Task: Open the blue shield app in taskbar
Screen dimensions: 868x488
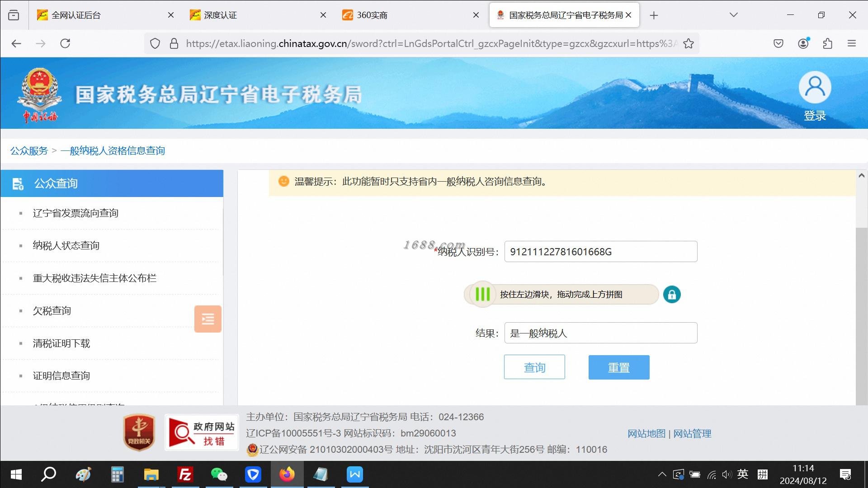Action: tap(253, 474)
